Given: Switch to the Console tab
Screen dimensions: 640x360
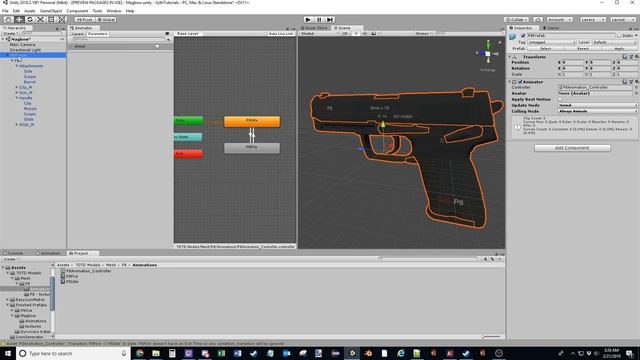Looking at the screenshot, I should (x=13, y=253).
